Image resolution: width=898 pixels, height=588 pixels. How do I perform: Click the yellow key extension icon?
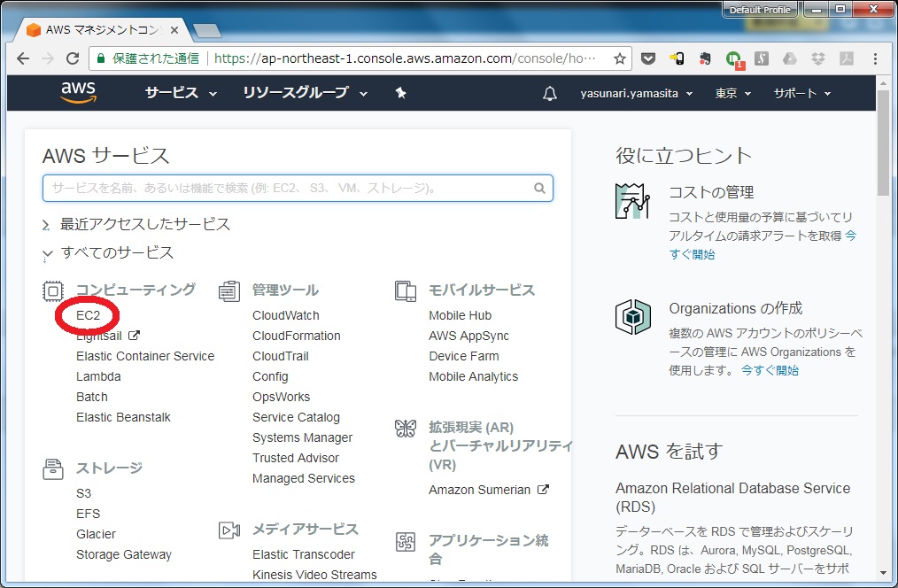677,58
